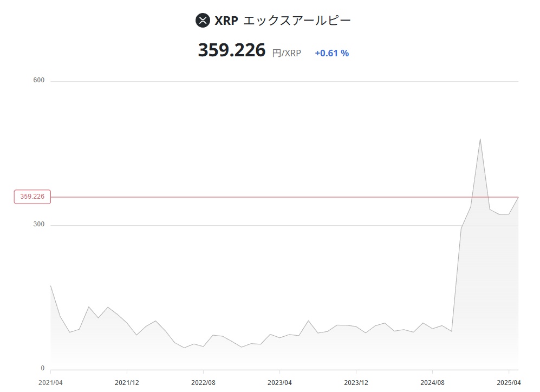Image resolution: width=540 pixels, height=392 pixels.
Task: Select the 2023/04 date axis label
Action: 279,383
